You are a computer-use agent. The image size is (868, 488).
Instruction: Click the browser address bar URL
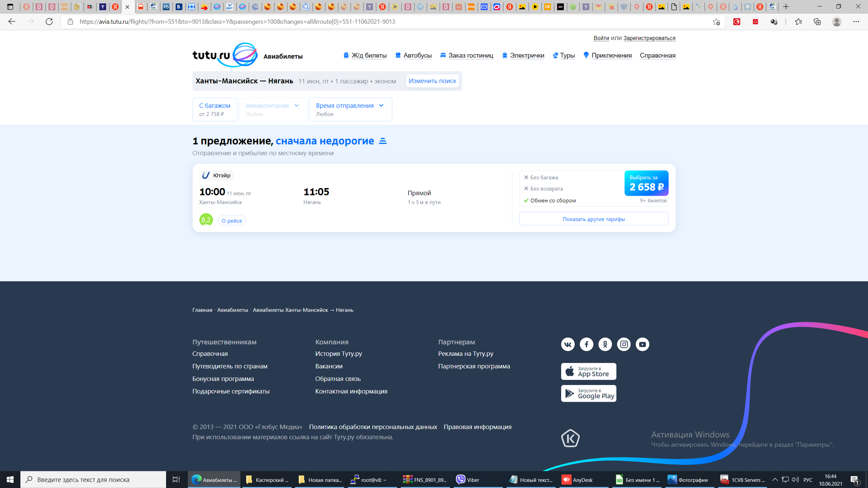click(237, 22)
